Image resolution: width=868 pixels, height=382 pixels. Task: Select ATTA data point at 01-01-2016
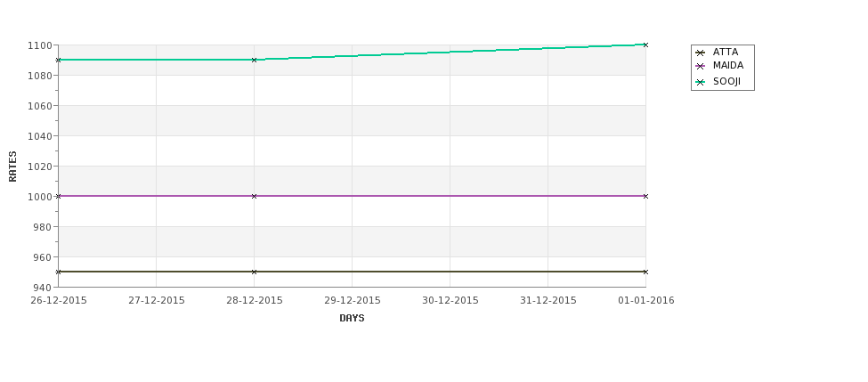pyautogui.click(x=645, y=272)
